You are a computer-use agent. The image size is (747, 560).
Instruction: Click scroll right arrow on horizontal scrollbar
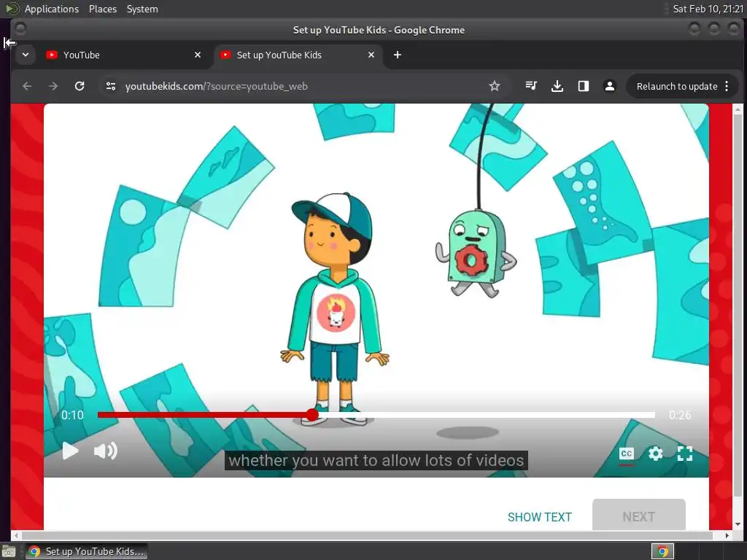727,535
